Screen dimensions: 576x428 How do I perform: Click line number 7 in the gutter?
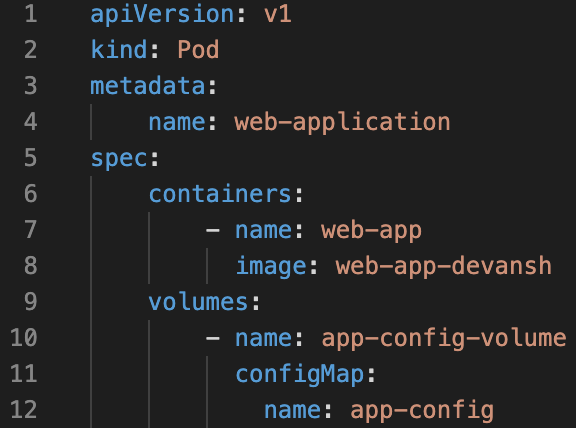[31, 230]
